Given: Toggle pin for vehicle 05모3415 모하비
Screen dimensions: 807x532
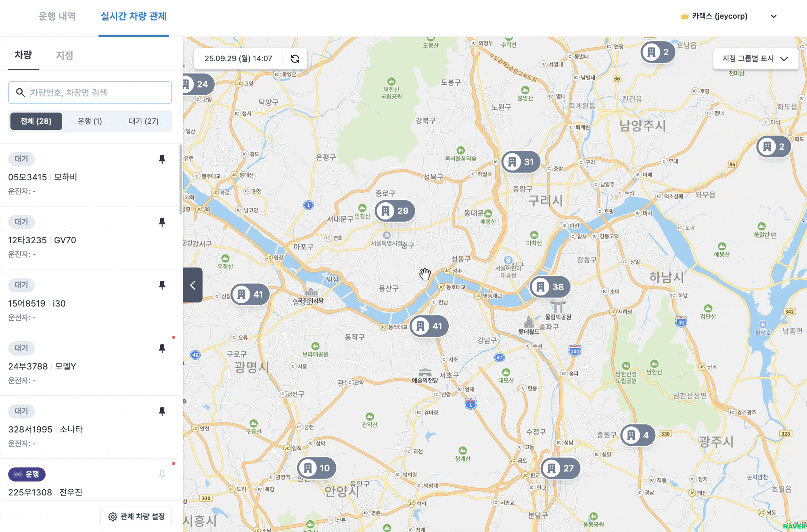Looking at the screenshot, I should point(162,159).
